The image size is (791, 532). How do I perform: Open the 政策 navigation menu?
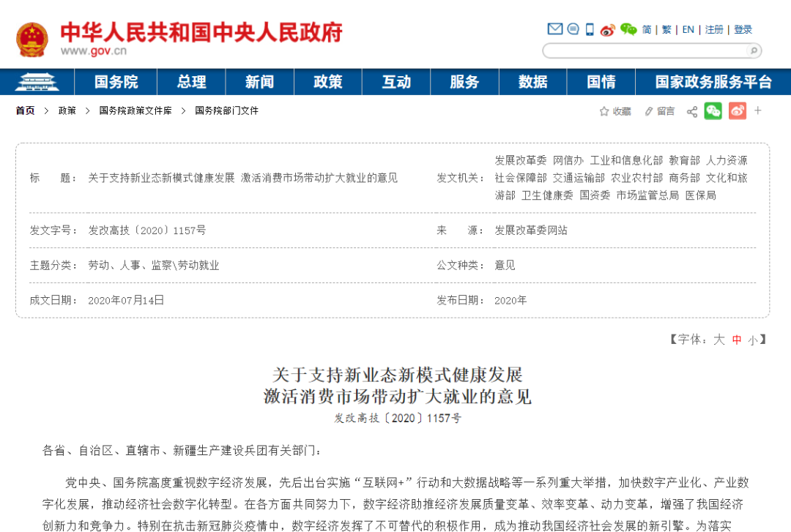click(x=327, y=82)
